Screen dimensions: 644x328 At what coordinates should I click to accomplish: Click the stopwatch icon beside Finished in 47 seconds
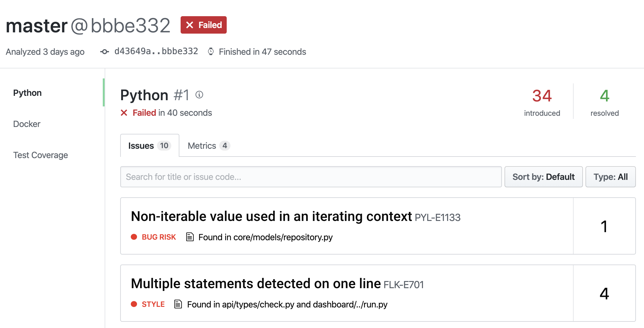211,52
